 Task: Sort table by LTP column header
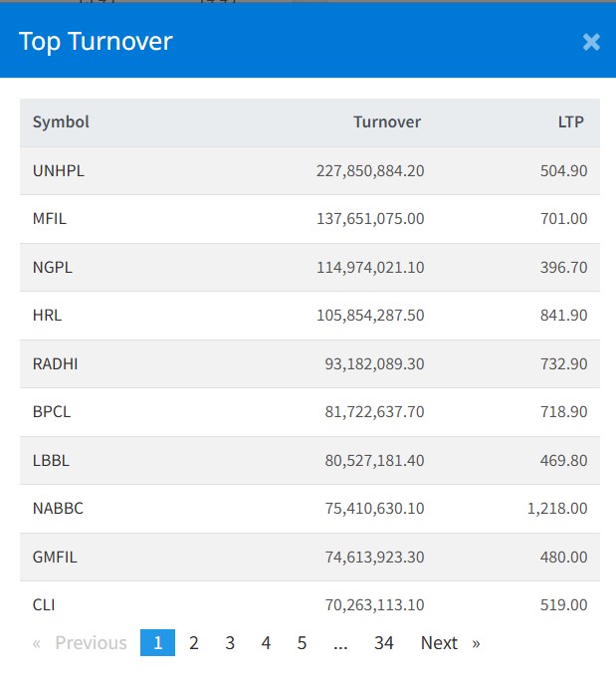pos(570,122)
